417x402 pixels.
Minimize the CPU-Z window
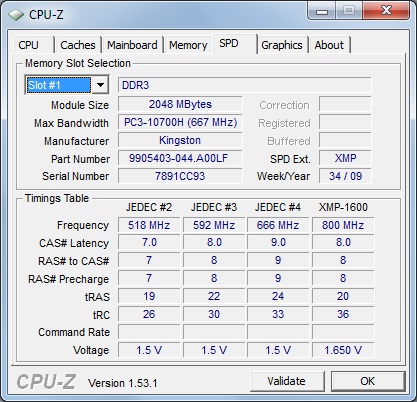tap(321, 11)
